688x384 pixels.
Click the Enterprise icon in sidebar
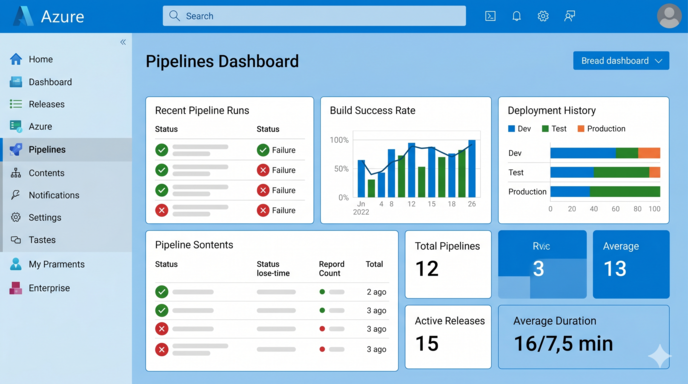(x=16, y=288)
